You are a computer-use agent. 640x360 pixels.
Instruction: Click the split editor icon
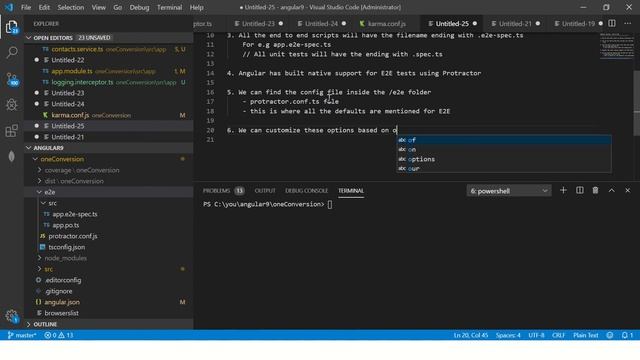coord(612,24)
